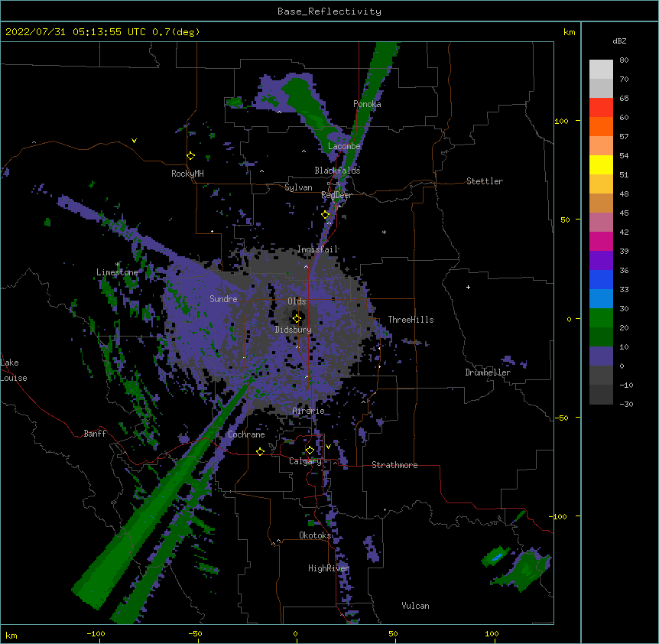Click the dBZ legend heading
Image resolution: width=659 pixels, height=644 pixels.
pyautogui.click(x=619, y=41)
